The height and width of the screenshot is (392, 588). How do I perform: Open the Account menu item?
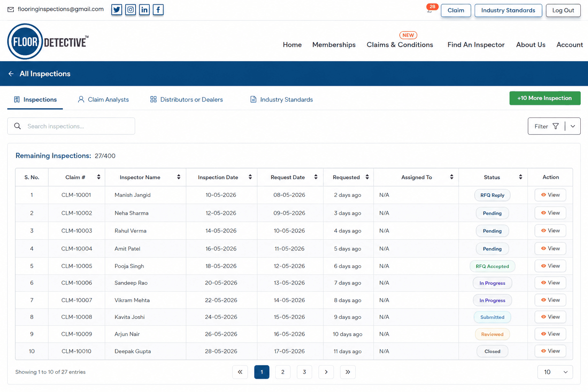[x=570, y=45]
